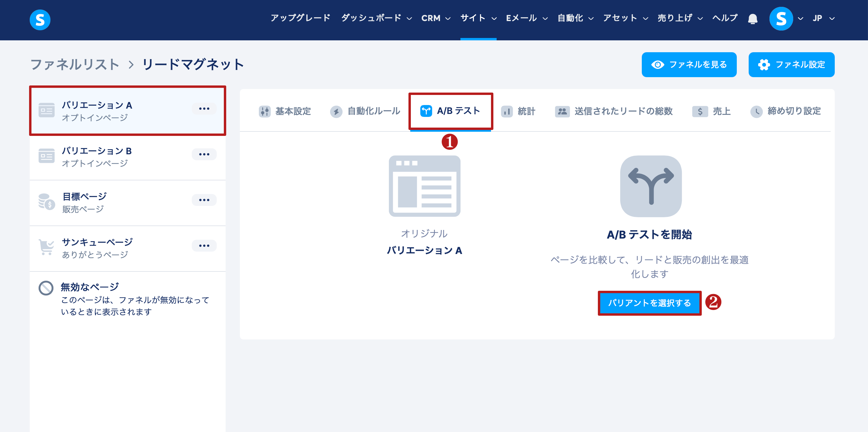Open the notification bell
The height and width of the screenshot is (432, 868).
[x=753, y=19]
